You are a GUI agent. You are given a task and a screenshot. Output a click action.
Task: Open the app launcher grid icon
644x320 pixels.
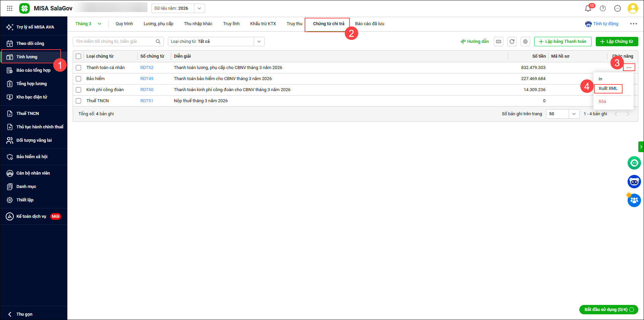tap(10, 8)
